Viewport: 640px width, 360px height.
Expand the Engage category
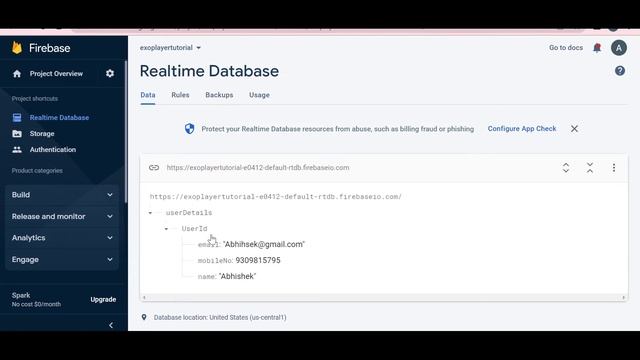tap(62, 260)
